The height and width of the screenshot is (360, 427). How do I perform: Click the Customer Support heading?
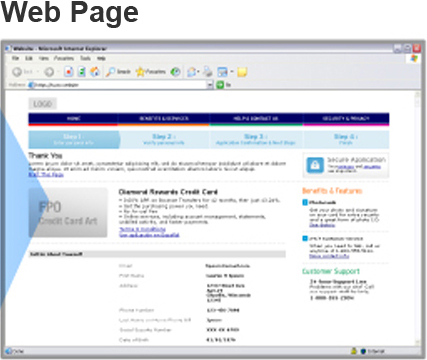331,271
